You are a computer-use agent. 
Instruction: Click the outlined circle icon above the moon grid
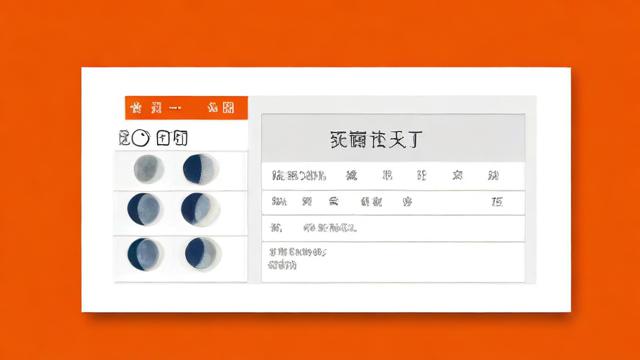point(140,138)
